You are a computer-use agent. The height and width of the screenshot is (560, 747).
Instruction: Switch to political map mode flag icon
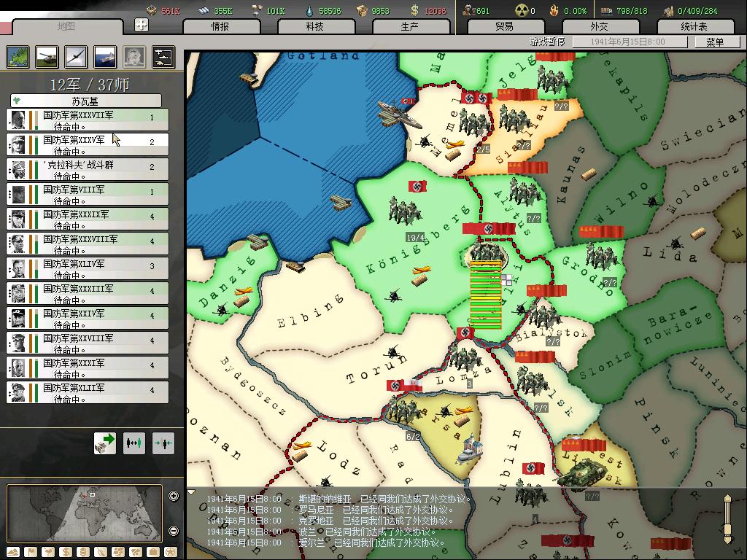[30, 553]
